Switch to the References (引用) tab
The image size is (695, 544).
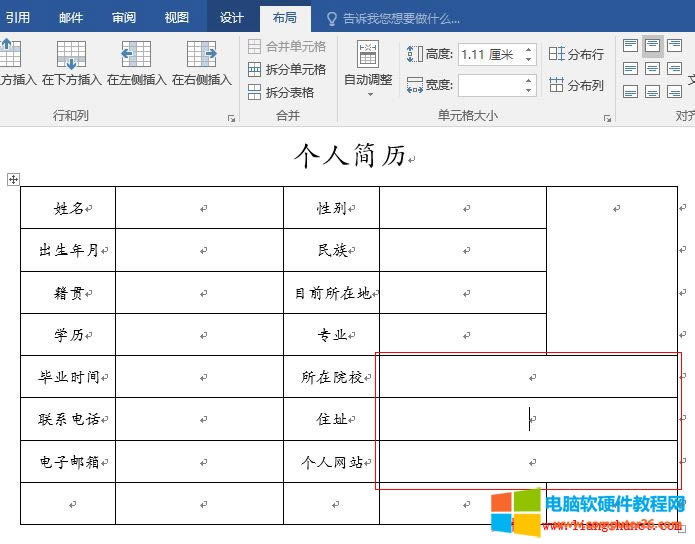(18, 17)
